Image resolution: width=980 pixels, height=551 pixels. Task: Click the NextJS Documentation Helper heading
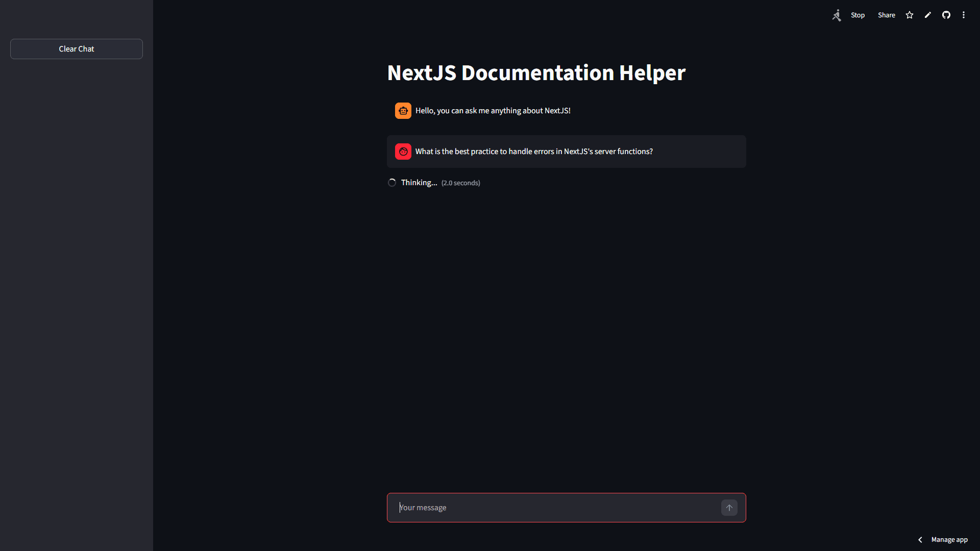[536, 72]
